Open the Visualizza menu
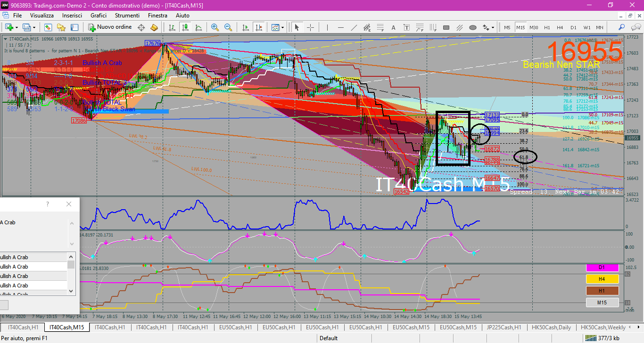Viewport: 644px width, 343px height. point(42,16)
